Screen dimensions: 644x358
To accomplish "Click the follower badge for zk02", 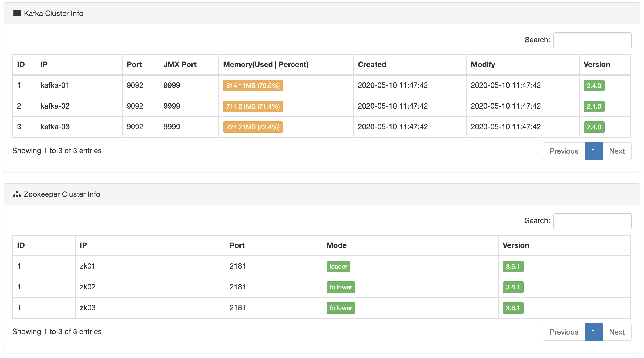I will tap(341, 287).
